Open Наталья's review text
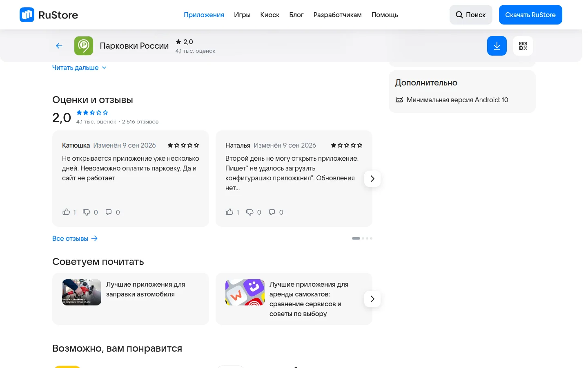Screen dimensions: 588x368 292,173
